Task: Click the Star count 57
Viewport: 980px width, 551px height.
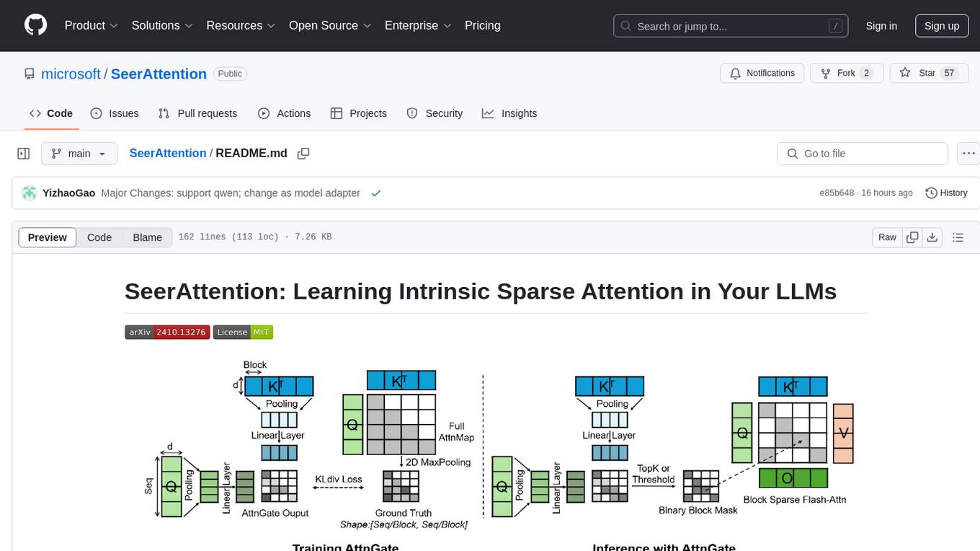Action: point(949,73)
